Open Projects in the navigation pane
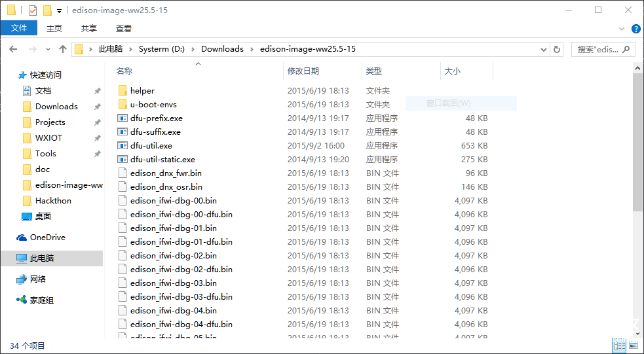The height and width of the screenshot is (354, 644). (50, 122)
